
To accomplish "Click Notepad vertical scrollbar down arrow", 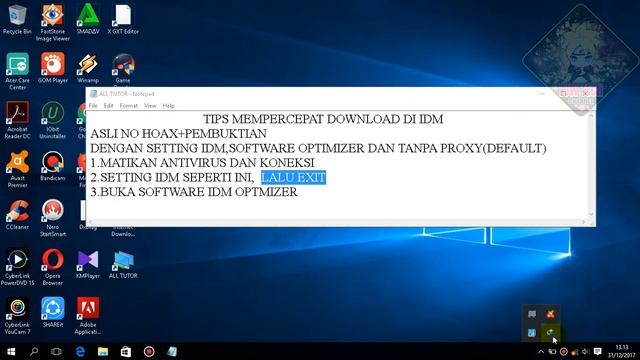I will pyautogui.click(x=591, y=214).
